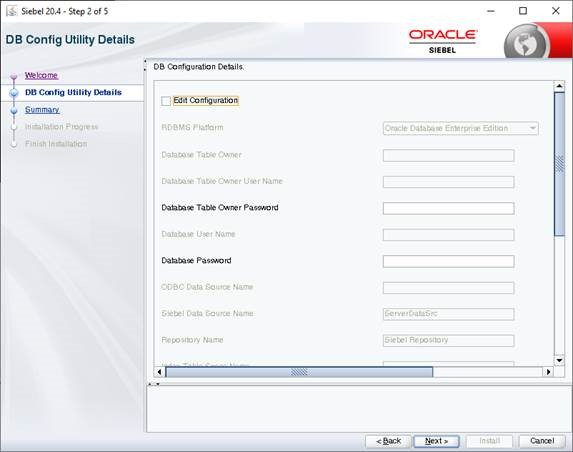
Task: Click the RDBMS Platform label
Action: (192, 128)
